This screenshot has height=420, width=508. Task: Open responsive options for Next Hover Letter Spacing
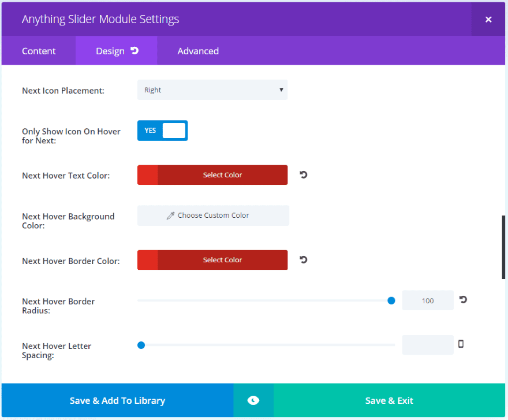461,344
